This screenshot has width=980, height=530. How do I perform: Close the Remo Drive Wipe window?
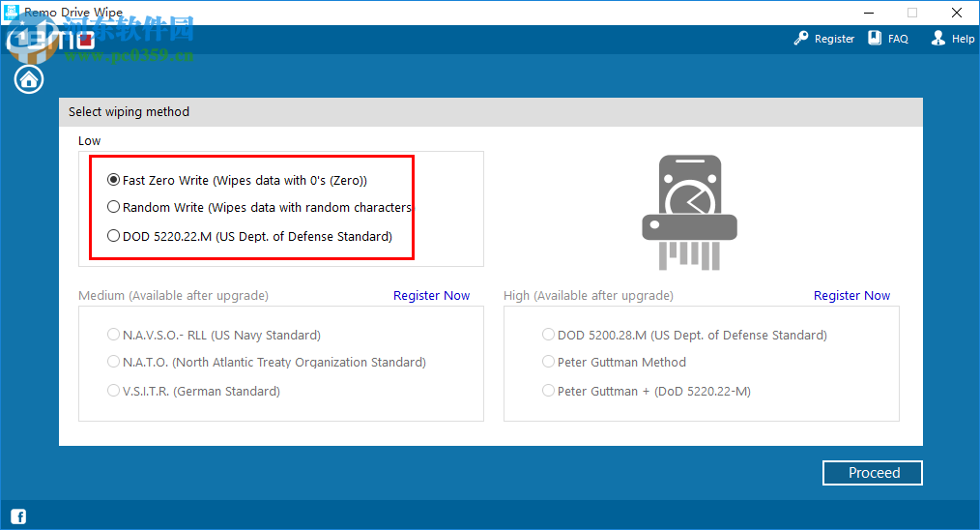point(956,13)
